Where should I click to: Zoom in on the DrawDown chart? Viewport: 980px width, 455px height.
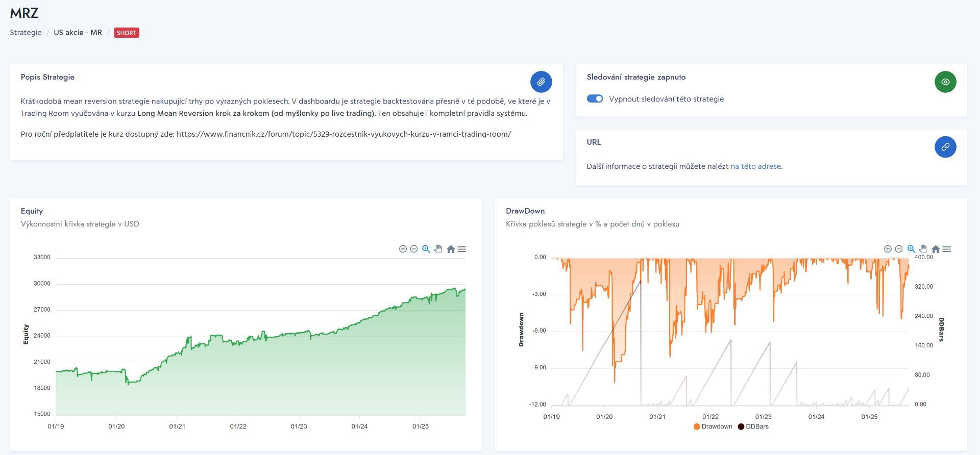coord(888,249)
